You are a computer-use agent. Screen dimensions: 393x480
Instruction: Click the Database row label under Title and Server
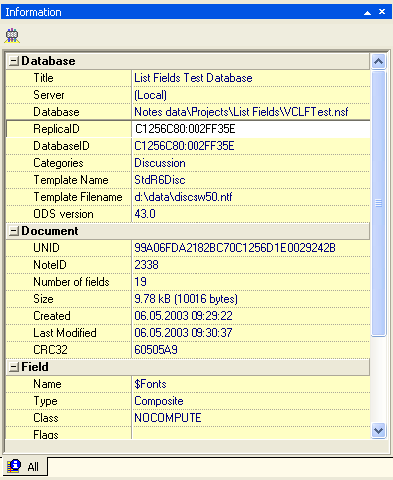pos(56,112)
